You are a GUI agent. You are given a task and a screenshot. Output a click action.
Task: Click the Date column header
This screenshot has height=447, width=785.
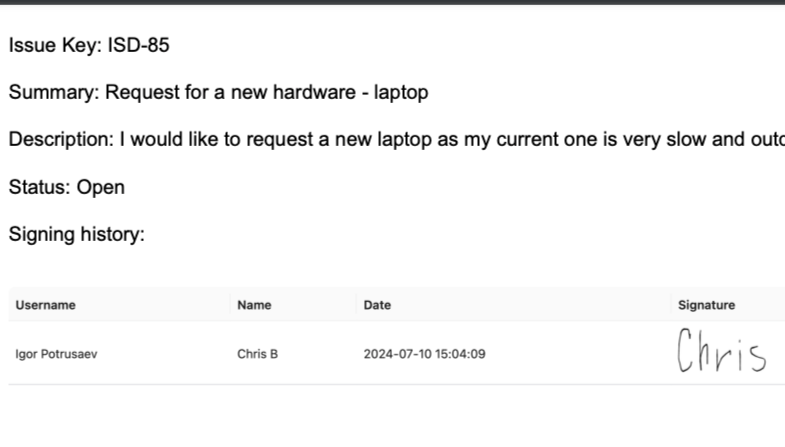(377, 305)
